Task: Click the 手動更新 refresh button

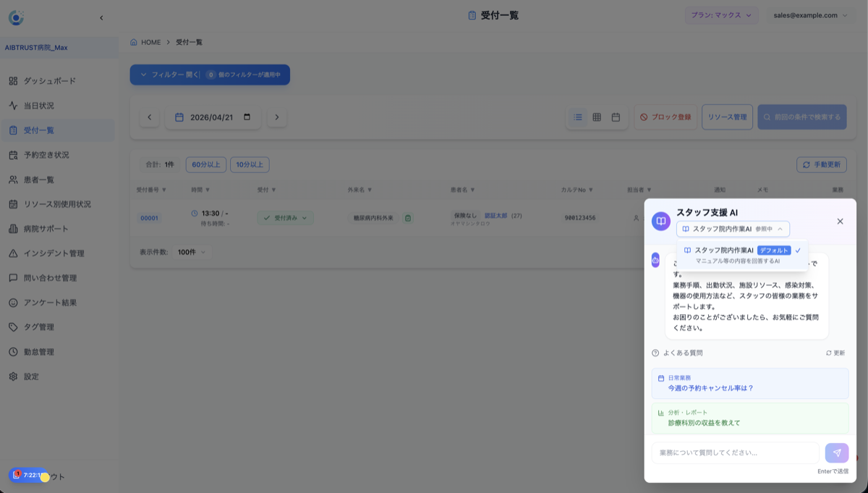Action: pos(822,165)
